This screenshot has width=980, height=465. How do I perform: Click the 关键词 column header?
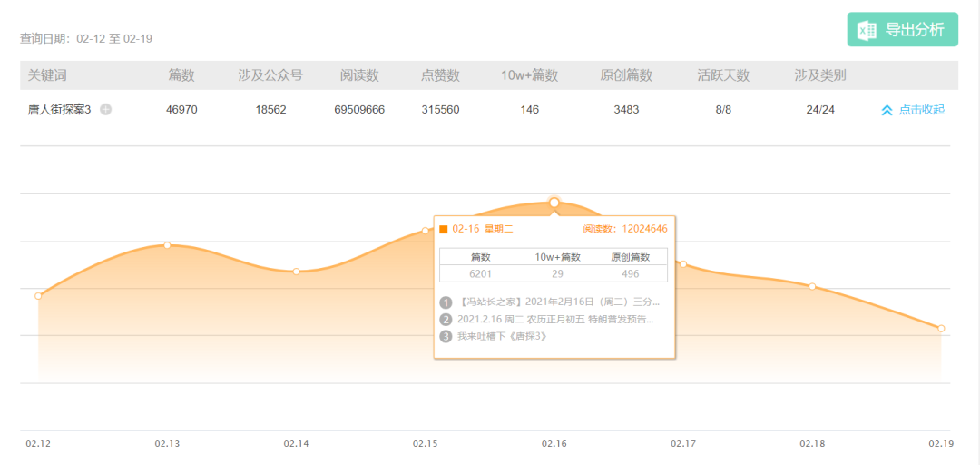click(x=47, y=75)
